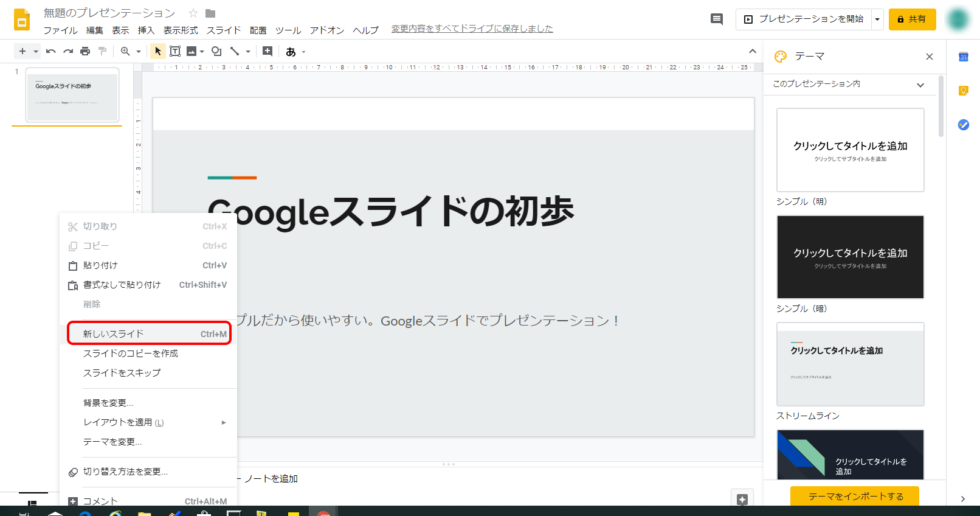This screenshot has width=980, height=516.
Task: Open Google Keep side panel icon
Action: pyautogui.click(x=963, y=91)
